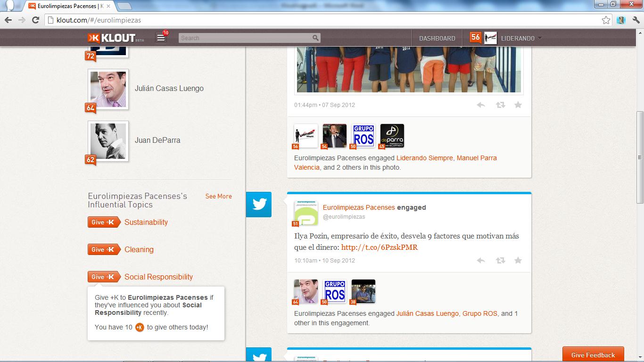This screenshot has width=644, height=362.
Task: Open Juan DeParra's profile photo
Action: (108, 141)
